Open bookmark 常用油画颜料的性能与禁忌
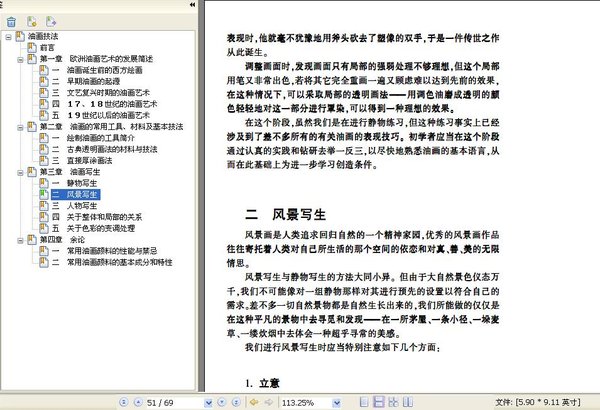The image size is (600, 410). (105, 251)
